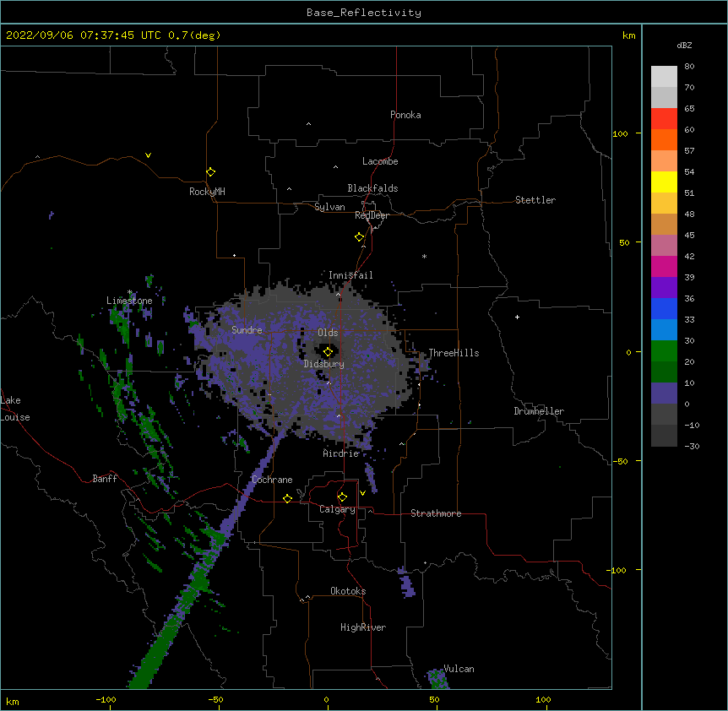The image size is (728, 711).
Task: Click the -50 tick on the right y-axis
Action: pos(620,461)
